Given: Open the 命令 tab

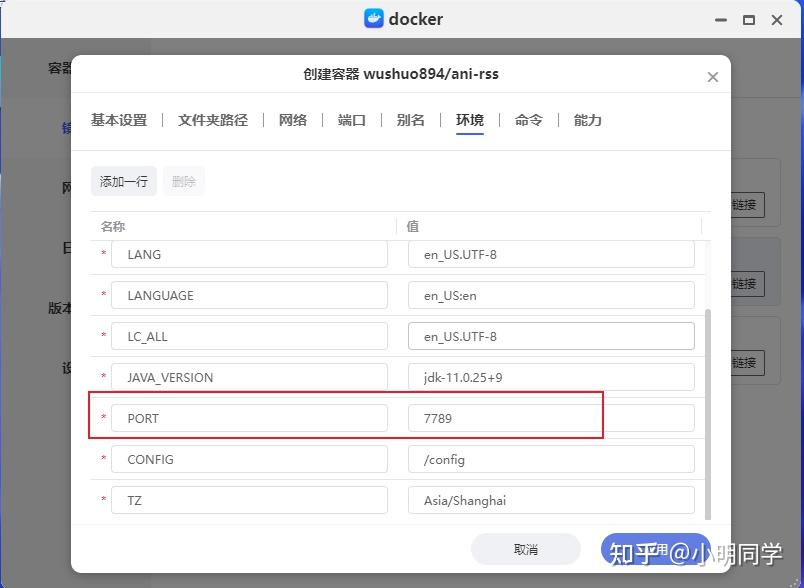Looking at the screenshot, I should click(528, 120).
